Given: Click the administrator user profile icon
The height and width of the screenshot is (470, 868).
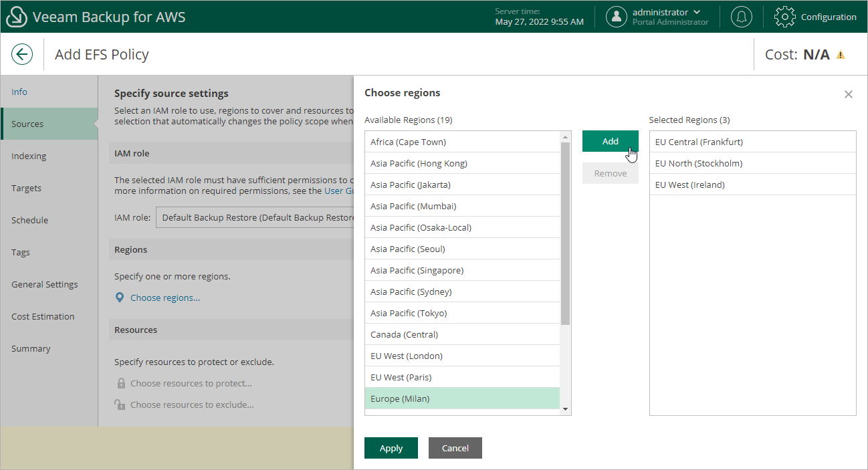Looking at the screenshot, I should (616, 16).
